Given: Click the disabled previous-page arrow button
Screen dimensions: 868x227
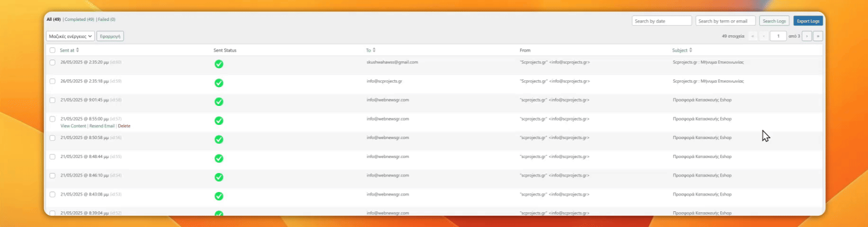Looking at the screenshot, I should coord(764,36).
